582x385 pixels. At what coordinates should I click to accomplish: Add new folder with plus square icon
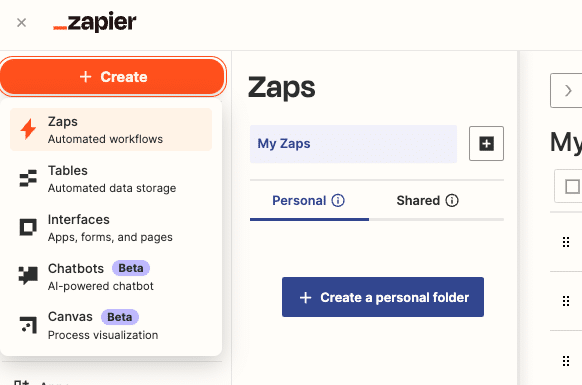(486, 144)
